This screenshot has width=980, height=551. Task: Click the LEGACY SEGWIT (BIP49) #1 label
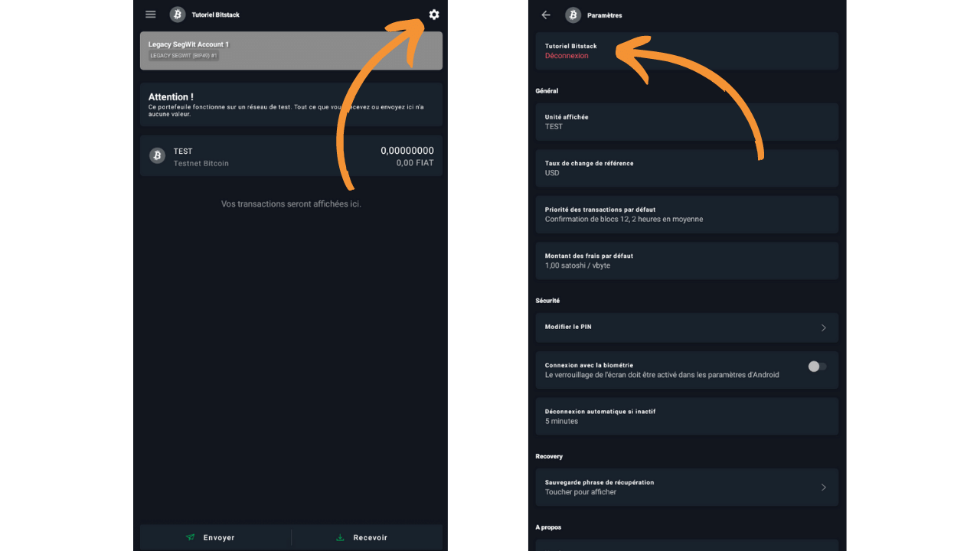184,56
